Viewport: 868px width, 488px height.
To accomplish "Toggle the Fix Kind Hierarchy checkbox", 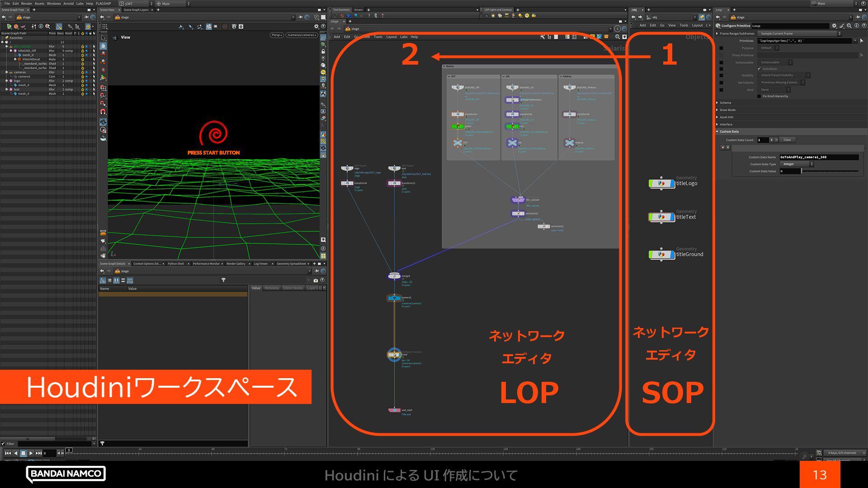I will (759, 96).
